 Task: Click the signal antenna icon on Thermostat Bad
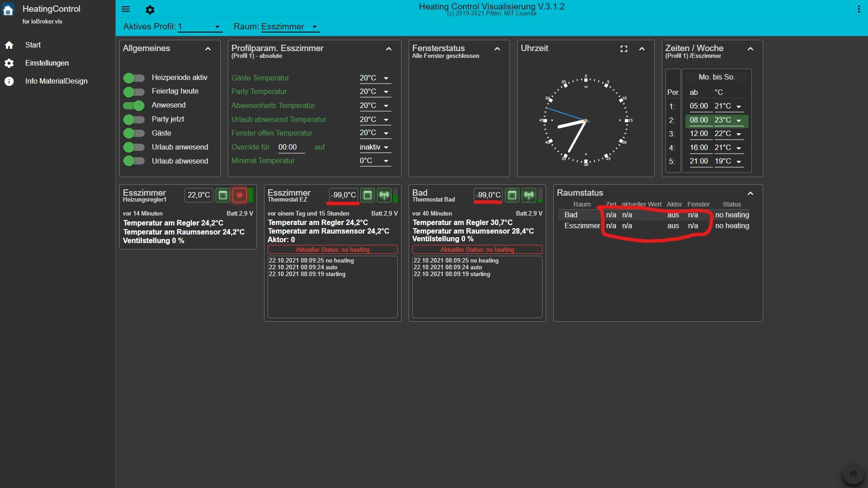coord(529,195)
